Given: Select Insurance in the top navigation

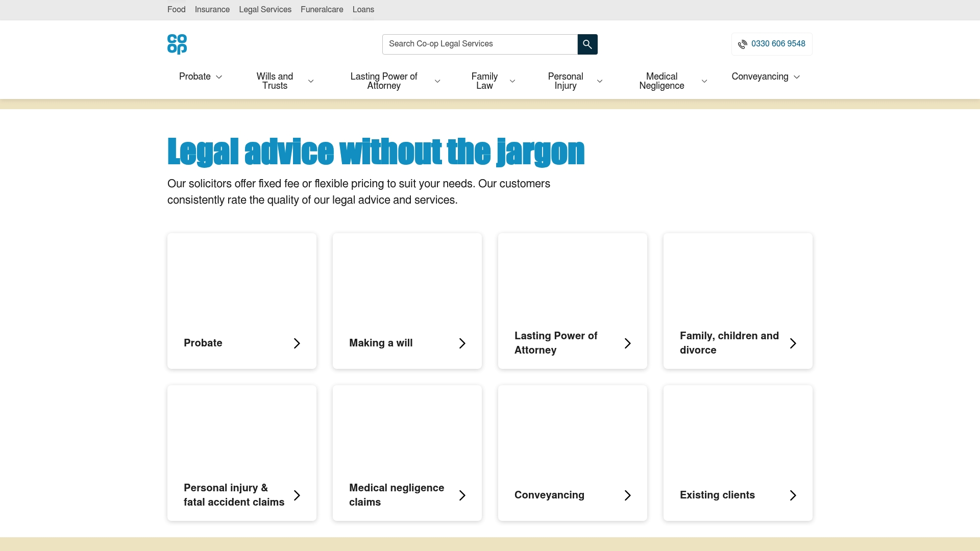Looking at the screenshot, I should point(212,10).
